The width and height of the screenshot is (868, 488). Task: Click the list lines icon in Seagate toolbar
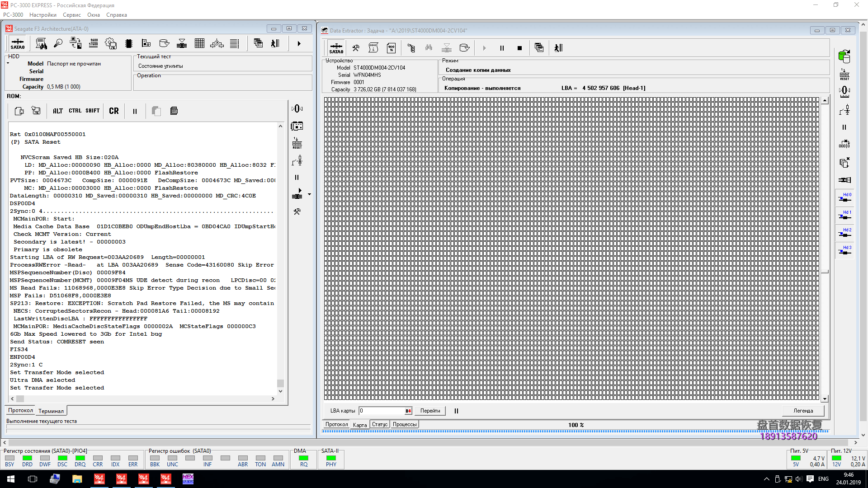[x=234, y=43]
